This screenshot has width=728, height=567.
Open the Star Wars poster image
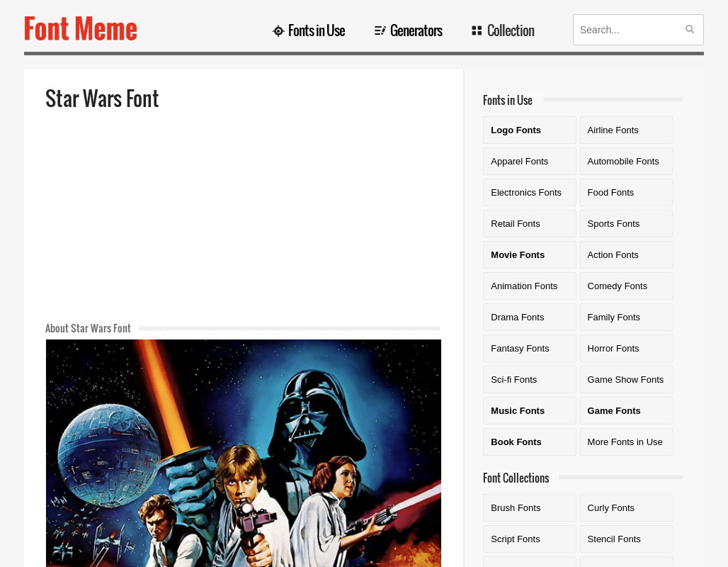tap(244, 453)
